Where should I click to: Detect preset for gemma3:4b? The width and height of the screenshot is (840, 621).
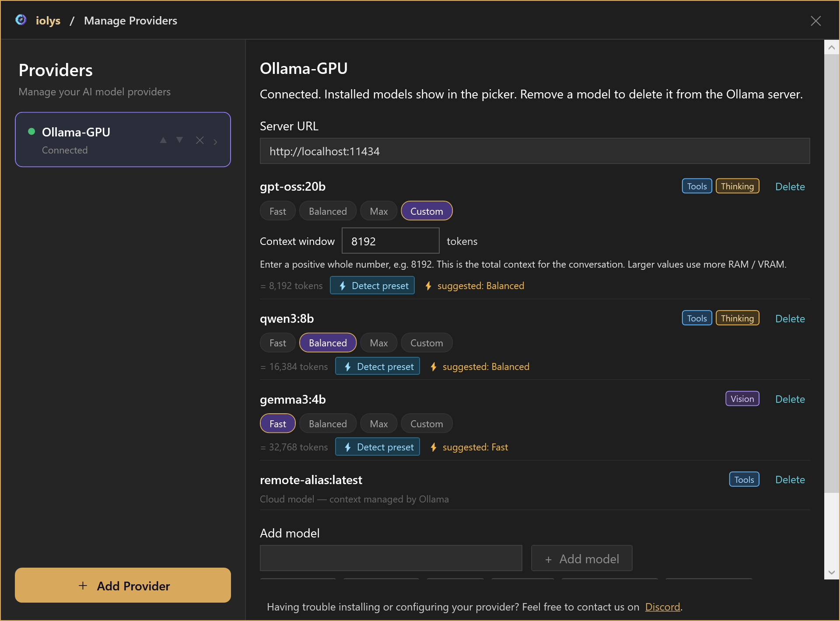[x=378, y=447]
